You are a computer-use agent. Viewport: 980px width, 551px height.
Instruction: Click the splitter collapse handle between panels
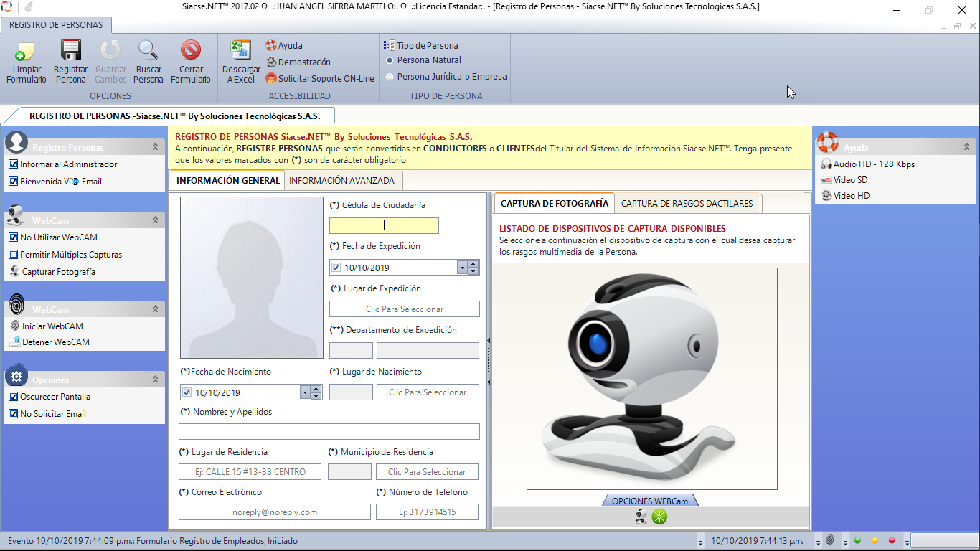click(x=489, y=362)
